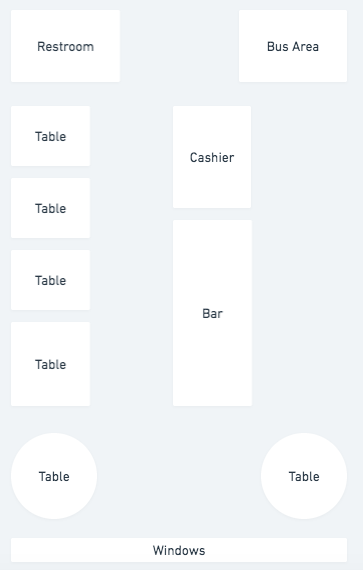This screenshot has height=570, width=363.
Task: Click the 'Table' label inside the right circle
Action: (x=304, y=476)
